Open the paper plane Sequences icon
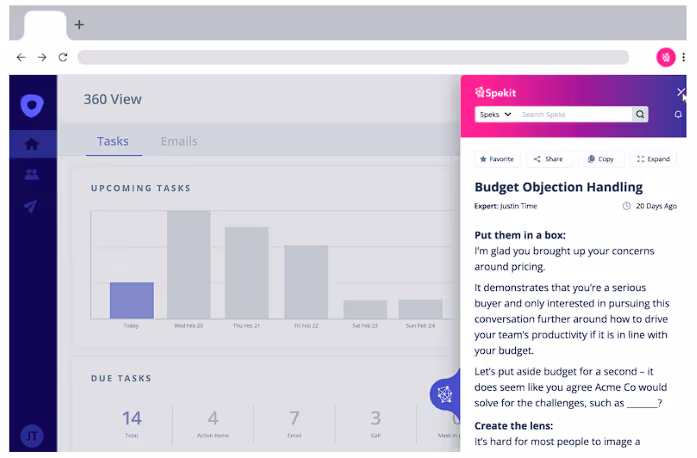The height and width of the screenshot is (458, 697). click(x=31, y=206)
